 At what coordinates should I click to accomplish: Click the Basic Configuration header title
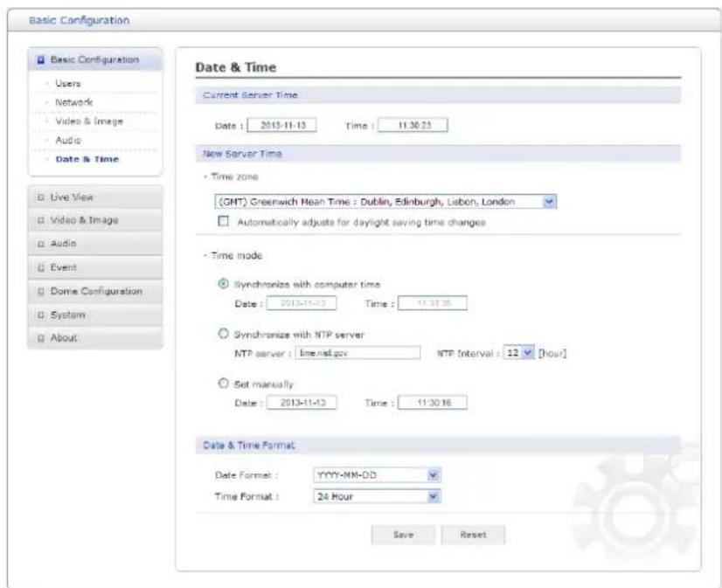(x=80, y=20)
